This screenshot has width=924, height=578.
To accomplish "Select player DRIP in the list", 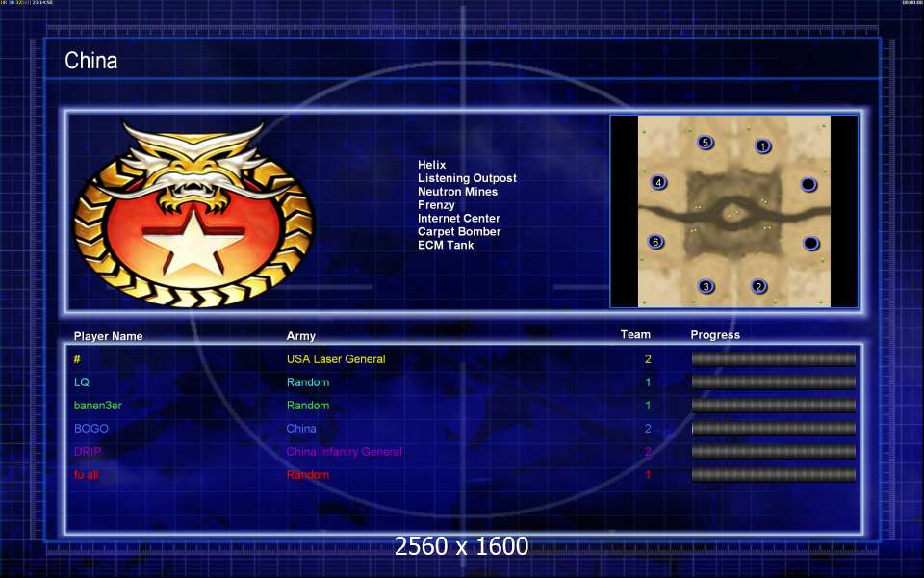I will pos(88,451).
